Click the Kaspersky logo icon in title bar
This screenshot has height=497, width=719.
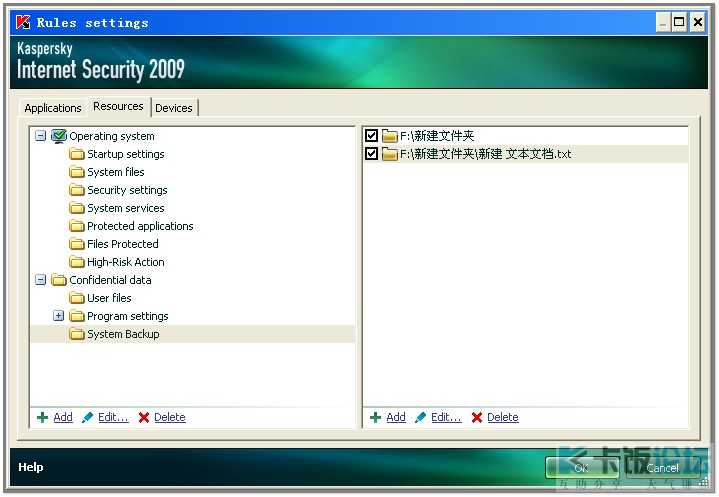click(x=23, y=22)
